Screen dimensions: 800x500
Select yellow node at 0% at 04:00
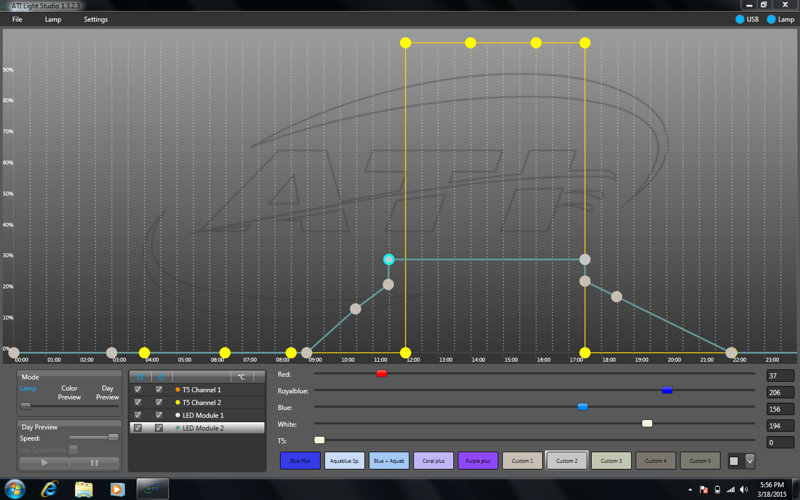click(x=144, y=353)
